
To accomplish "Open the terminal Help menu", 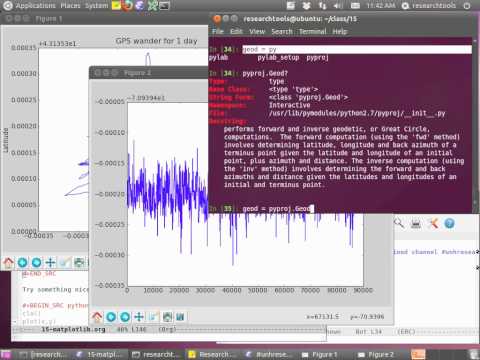I will (x=340, y=31).
